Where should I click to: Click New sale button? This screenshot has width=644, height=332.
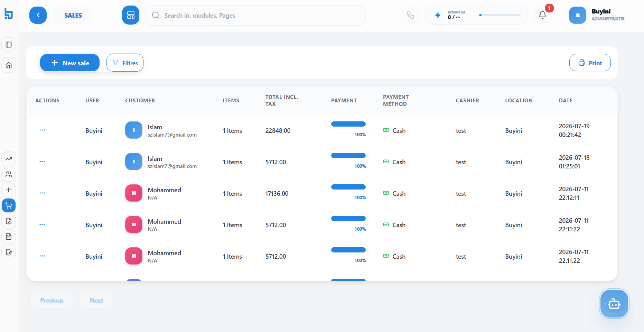tap(70, 63)
